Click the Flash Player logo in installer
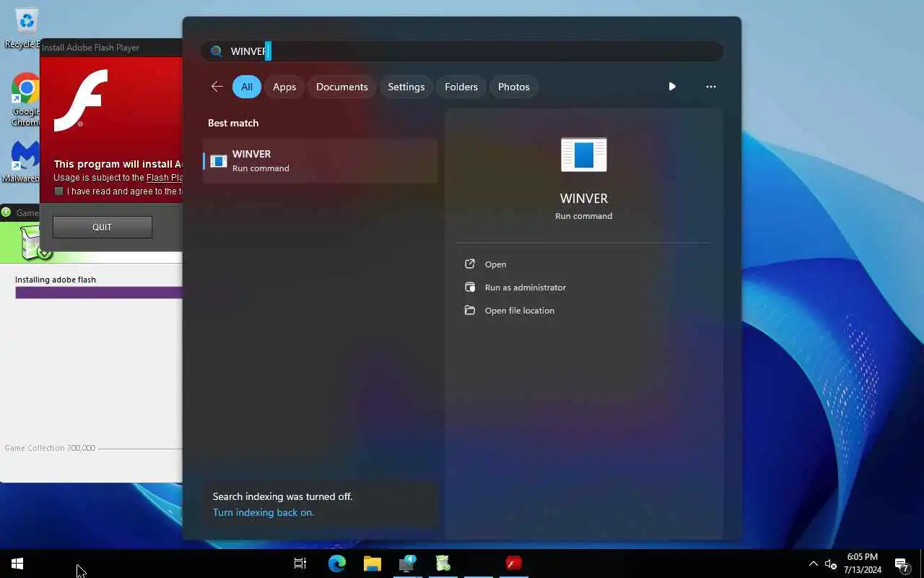Image resolution: width=924 pixels, height=578 pixels. [81, 100]
